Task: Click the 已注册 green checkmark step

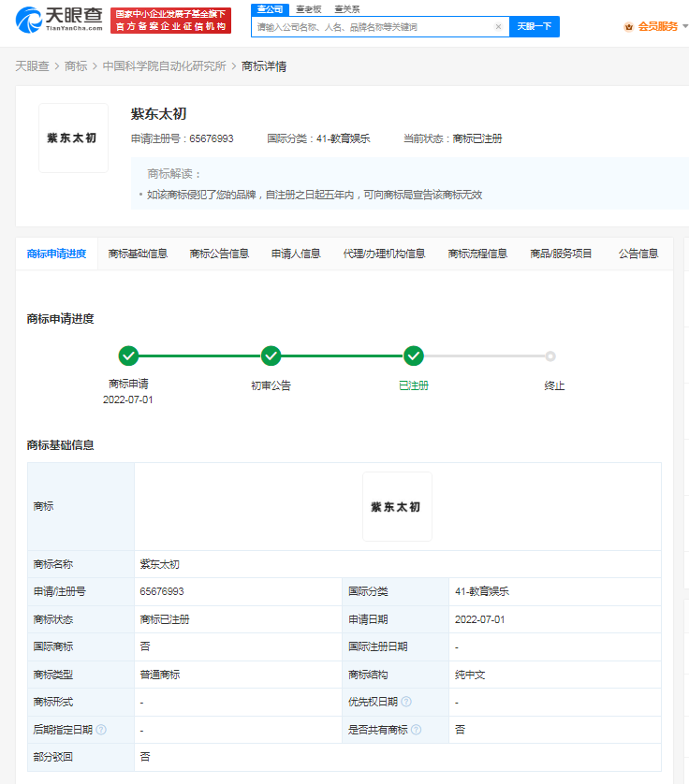Action: point(413,356)
